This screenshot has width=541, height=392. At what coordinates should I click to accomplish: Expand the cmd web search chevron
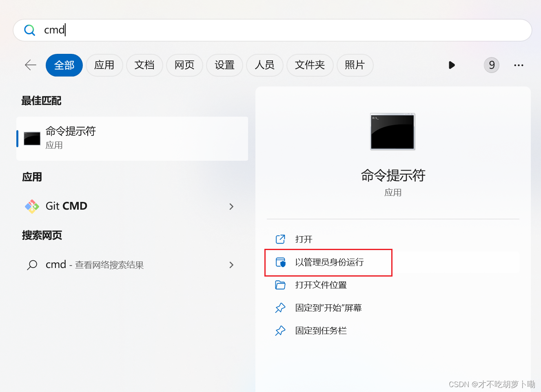[x=231, y=265]
